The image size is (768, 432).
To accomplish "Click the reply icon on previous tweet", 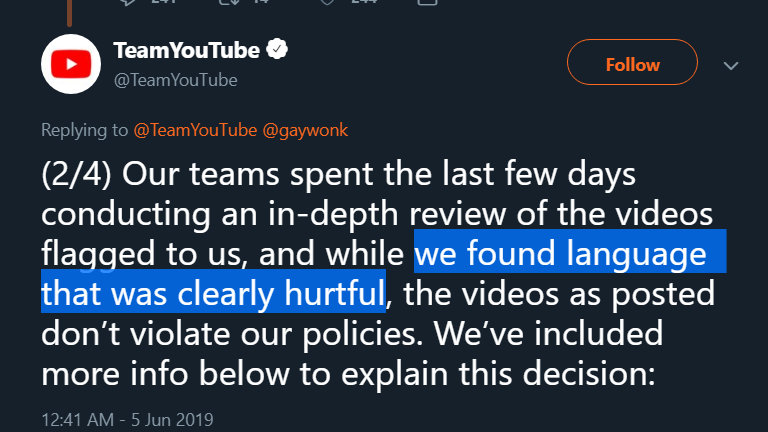I will pos(127,1).
